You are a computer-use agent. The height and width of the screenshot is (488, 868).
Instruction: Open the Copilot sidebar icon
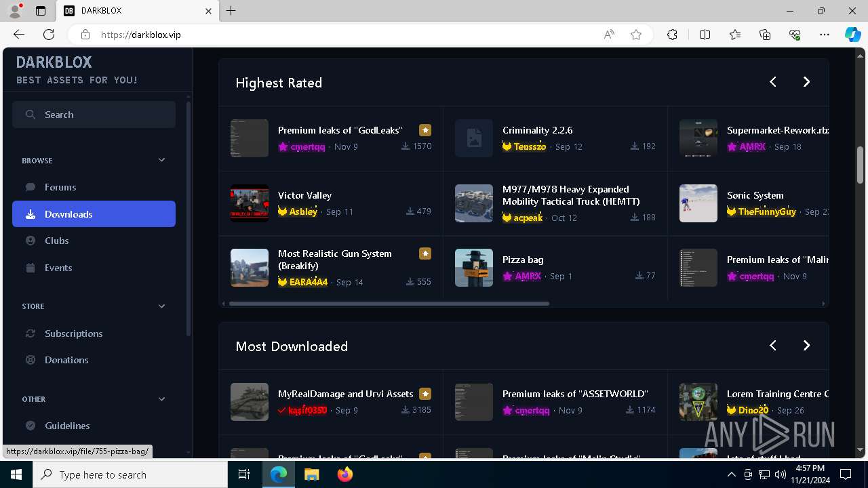(x=853, y=35)
